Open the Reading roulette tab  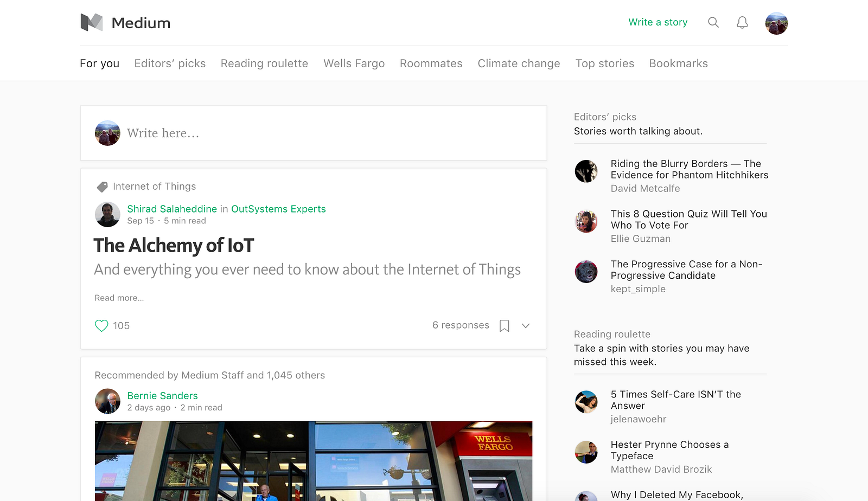point(264,63)
